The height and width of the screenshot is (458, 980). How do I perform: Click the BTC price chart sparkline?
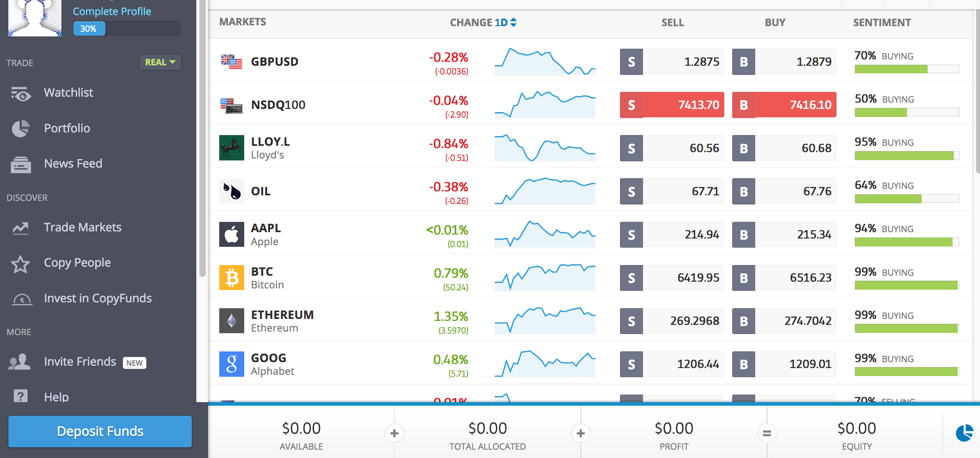545,277
